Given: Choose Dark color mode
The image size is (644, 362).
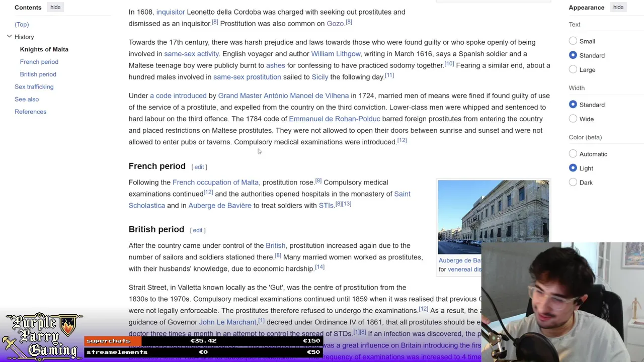Looking at the screenshot, I should (573, 182).
